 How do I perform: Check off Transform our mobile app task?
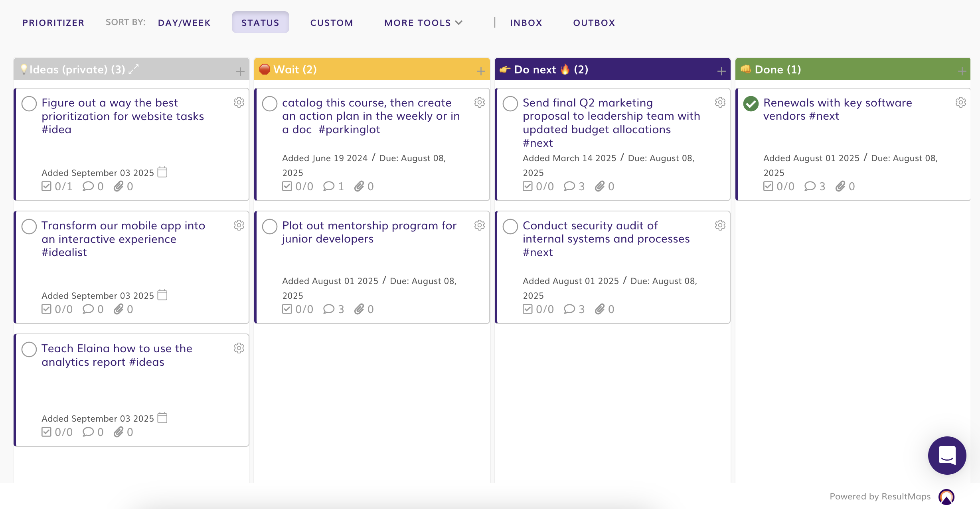coord(29,227)
